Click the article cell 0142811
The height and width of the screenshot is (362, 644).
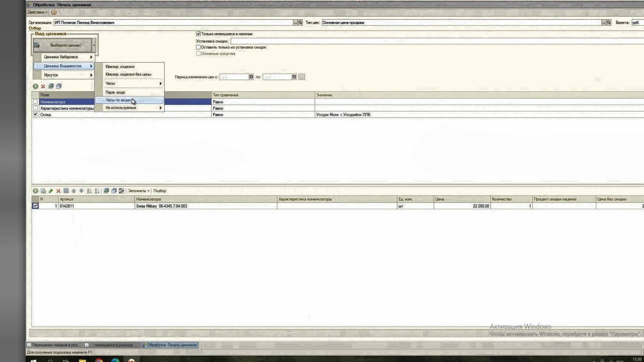[x=96, y=206]
